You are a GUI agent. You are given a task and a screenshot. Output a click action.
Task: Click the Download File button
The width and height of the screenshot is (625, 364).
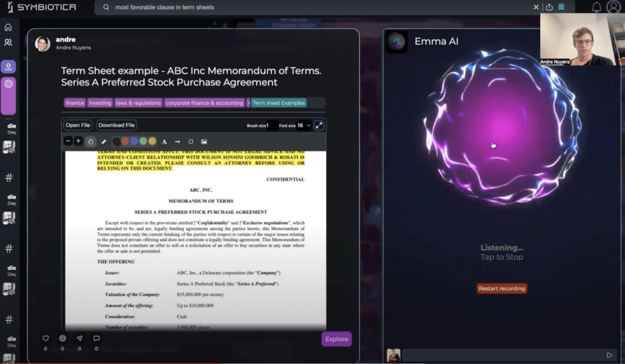[116, 125]
